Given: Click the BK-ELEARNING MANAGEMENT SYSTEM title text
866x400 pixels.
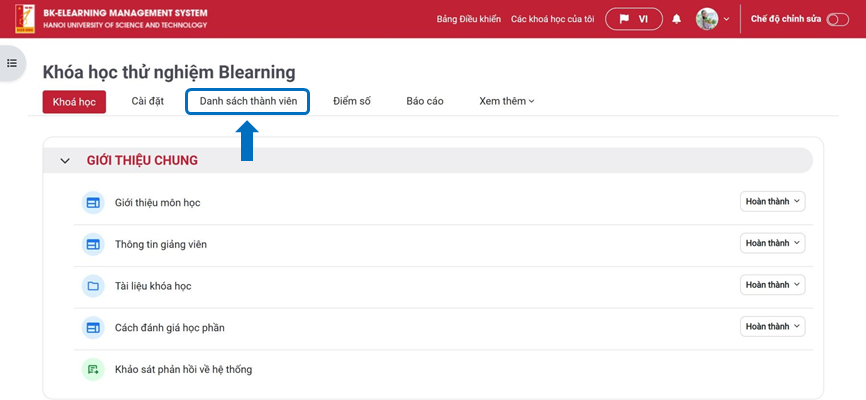Looking at the screenshot, I should pyautogui.click(x=125, y=13).
